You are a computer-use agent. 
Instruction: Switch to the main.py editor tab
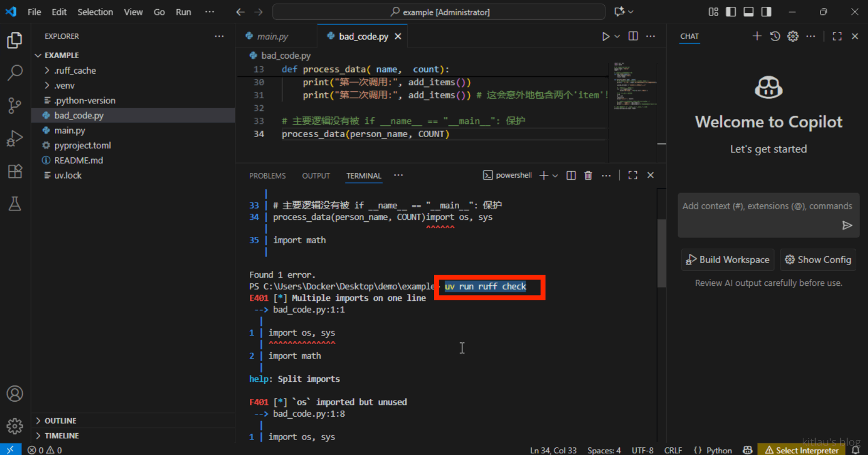coord(272,36)
